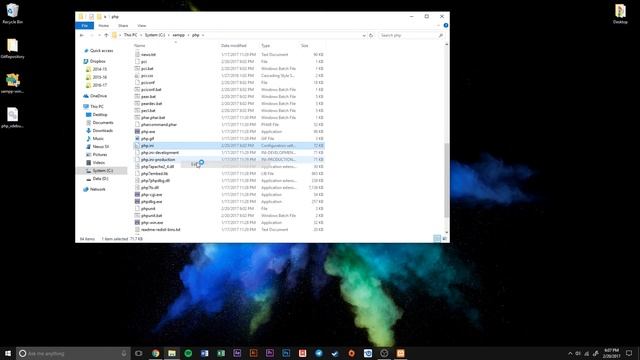Viewport: 640px width, 360px height.
Task: Click the Explorer help question mark icon
Action: tap(446, 26)
